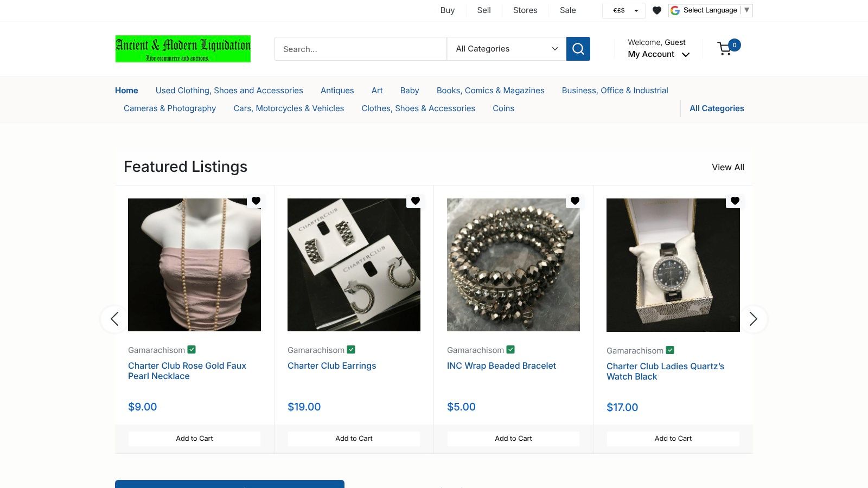Add Rose Gold Faux Pearl Necklace to cart
The height and width of the screenshot is (488, 868).
194,439
